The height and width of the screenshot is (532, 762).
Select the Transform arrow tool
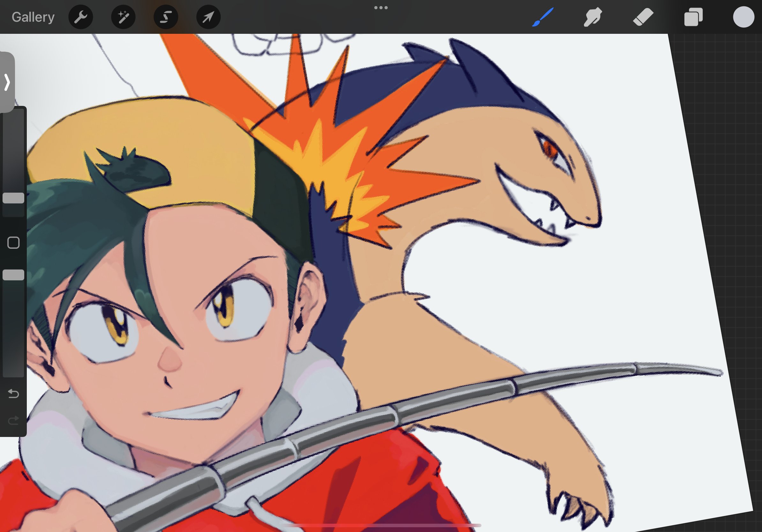click(208, 17)
